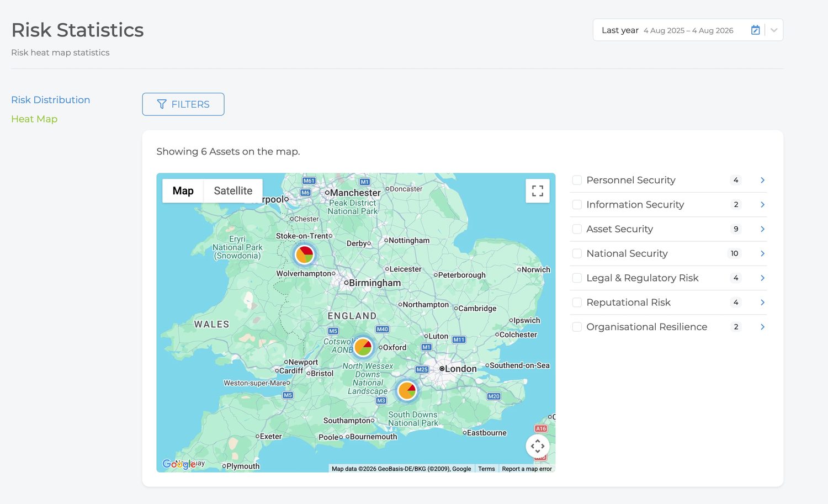This screenshot has height=504, width=828.
Task: Open the Risk Distribution section
Action: pos(50,100)
